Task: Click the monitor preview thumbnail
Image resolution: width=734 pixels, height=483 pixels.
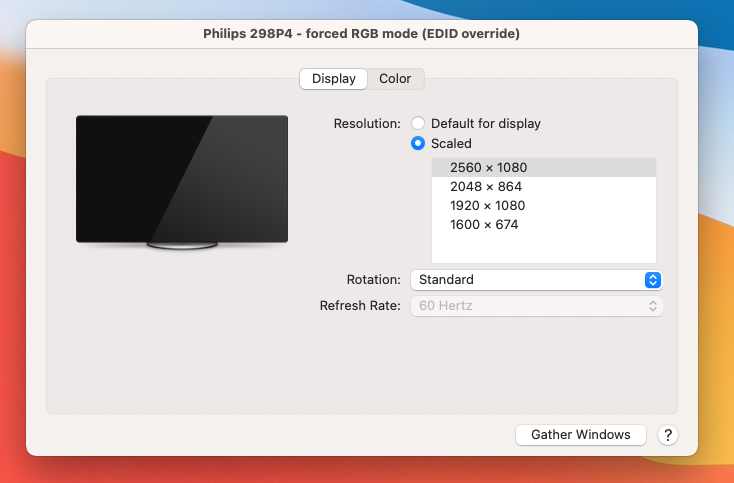Action: (182, 182)
